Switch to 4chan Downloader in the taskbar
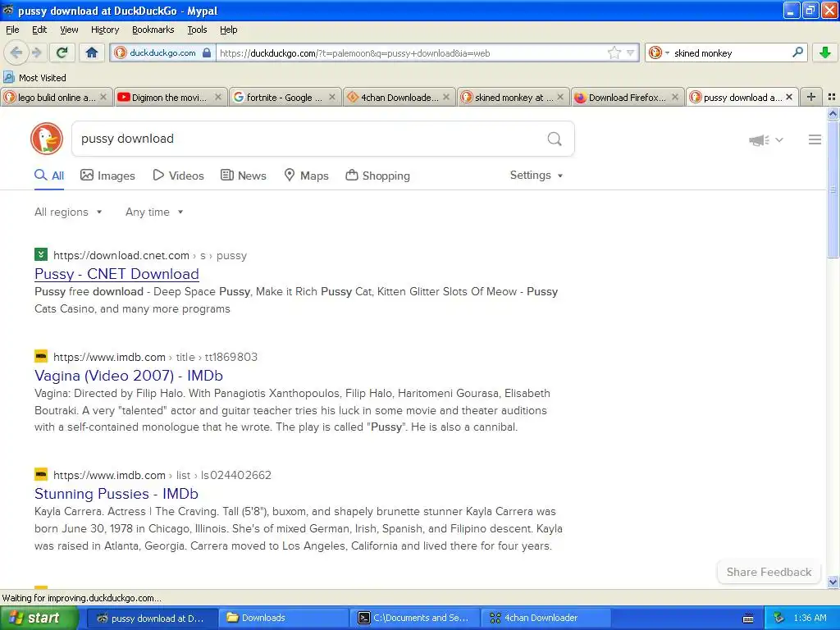This screenshot has height=630, width=840. pyautogui.click(x=546, y=618)
